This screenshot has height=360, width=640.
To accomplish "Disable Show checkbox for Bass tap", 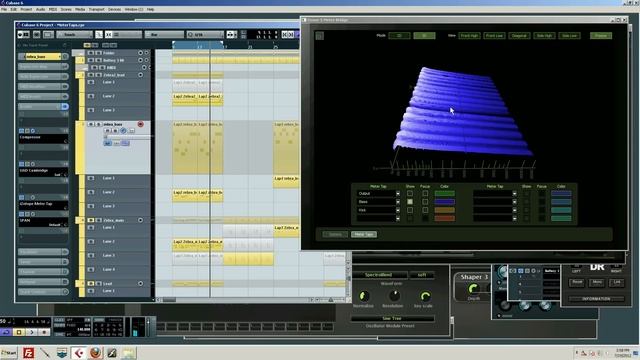I will point(410,202).
